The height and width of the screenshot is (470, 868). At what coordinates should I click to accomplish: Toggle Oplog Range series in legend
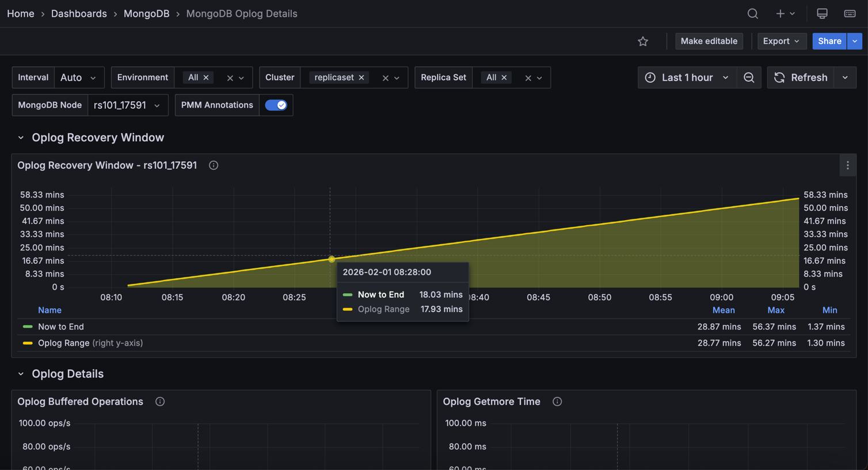click(63, 343)
